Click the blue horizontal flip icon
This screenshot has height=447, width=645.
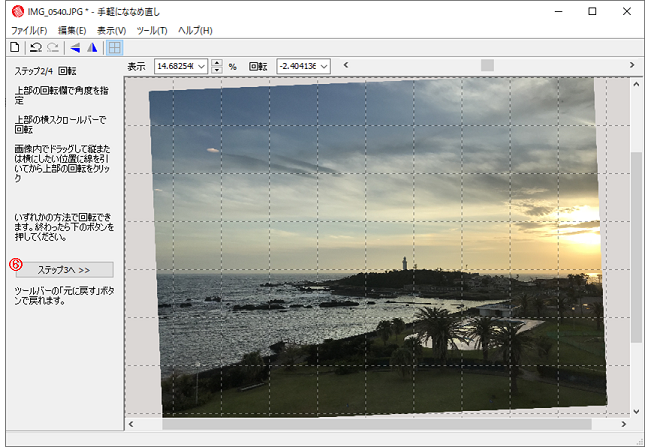[x=75, y=47]
